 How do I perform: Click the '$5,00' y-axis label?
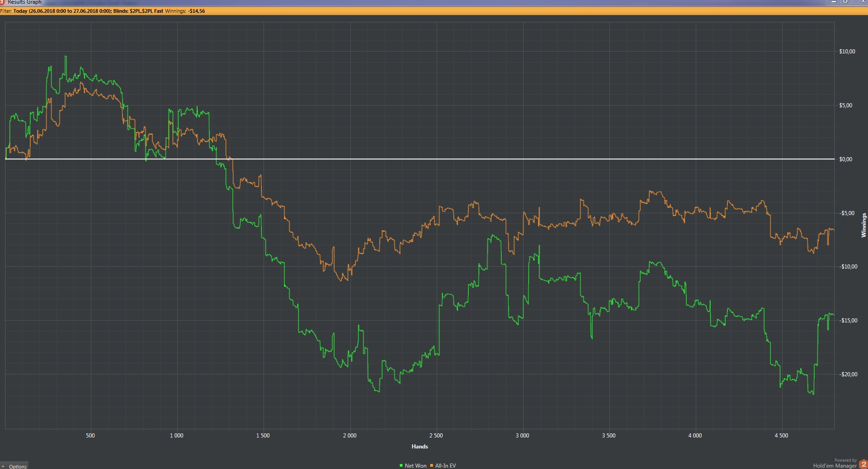846,105
